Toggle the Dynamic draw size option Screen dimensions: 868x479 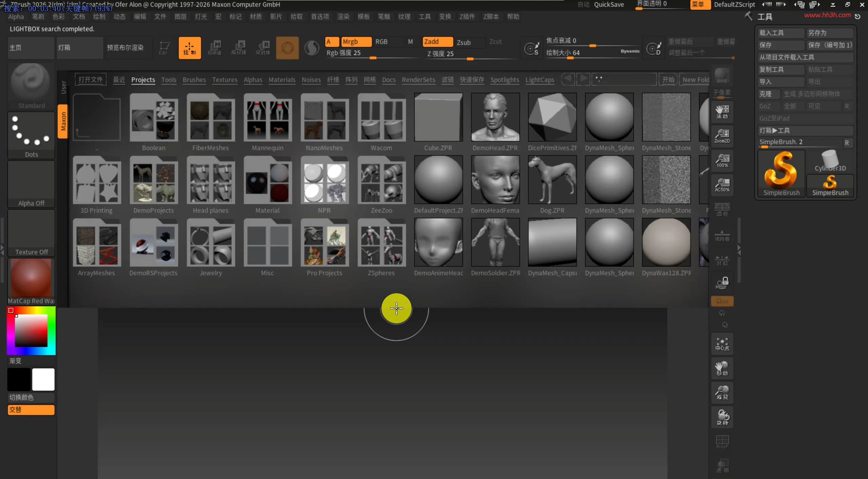630,51
